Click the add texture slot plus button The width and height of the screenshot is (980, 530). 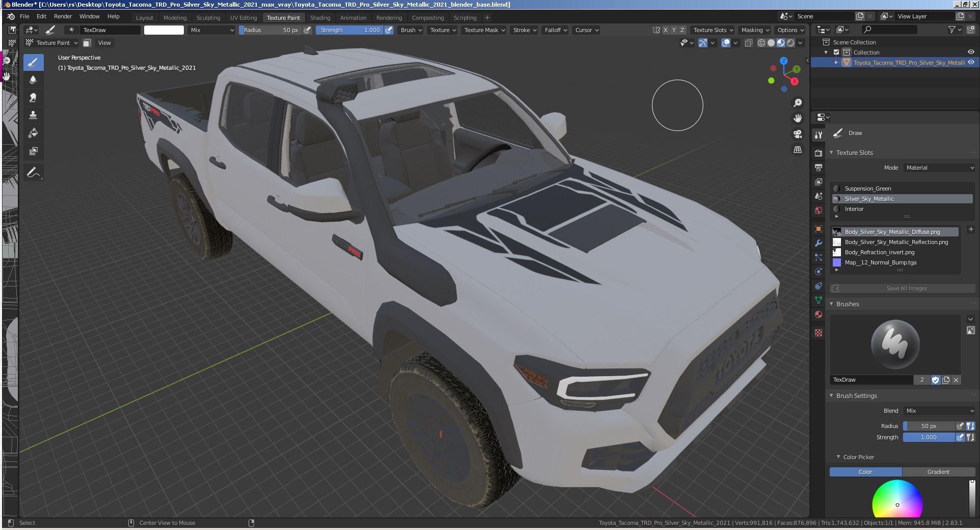[970, 230]
